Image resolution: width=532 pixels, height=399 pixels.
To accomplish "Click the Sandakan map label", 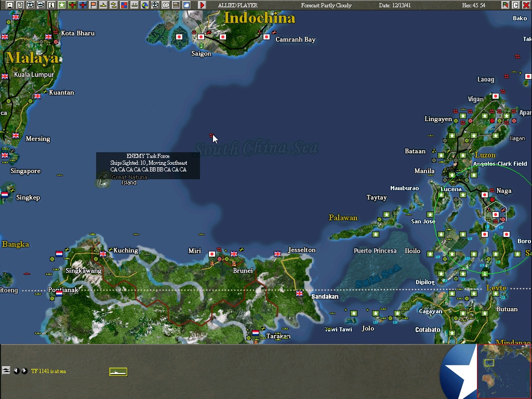I will tap(325, 297).
